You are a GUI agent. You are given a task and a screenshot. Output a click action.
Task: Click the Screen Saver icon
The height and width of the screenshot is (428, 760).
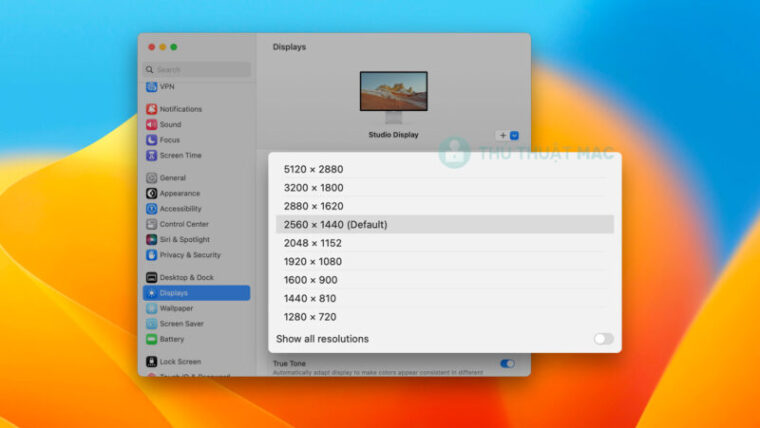(152, 324)
